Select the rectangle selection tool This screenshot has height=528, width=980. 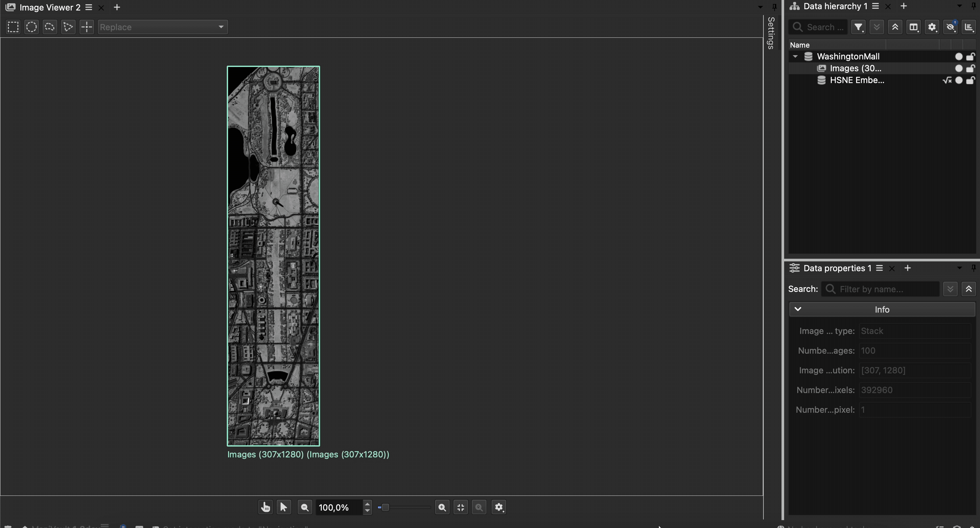point(12,27)
